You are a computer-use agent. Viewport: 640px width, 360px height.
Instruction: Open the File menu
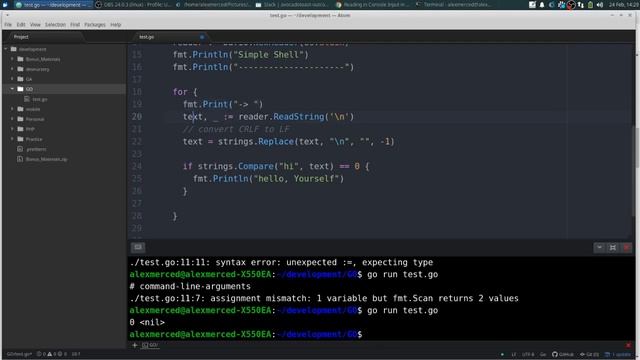(8, 25)
